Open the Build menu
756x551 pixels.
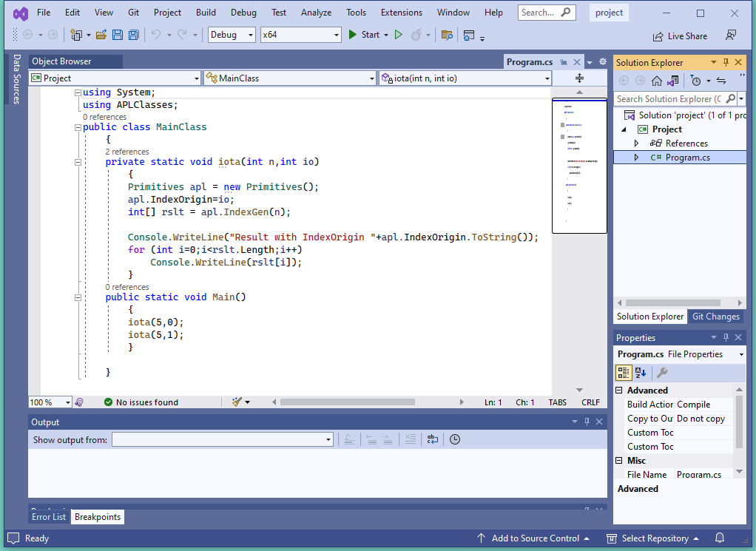(x=206, y=13)
